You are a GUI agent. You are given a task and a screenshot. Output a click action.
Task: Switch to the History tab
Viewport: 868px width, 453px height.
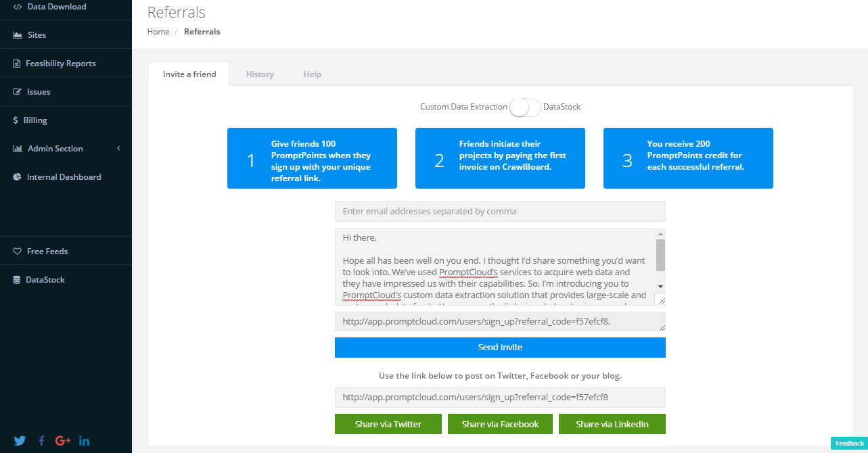click(x=260, y=74)
